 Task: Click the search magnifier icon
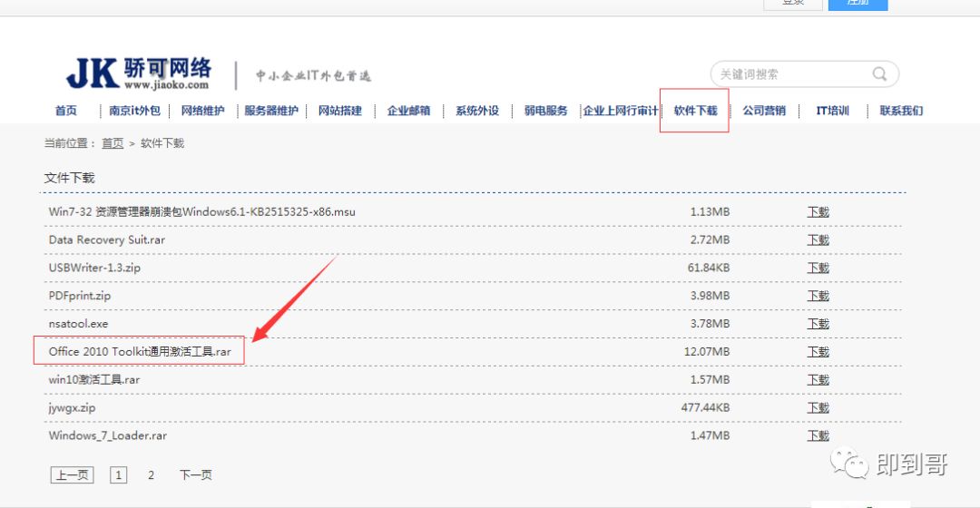879,73
